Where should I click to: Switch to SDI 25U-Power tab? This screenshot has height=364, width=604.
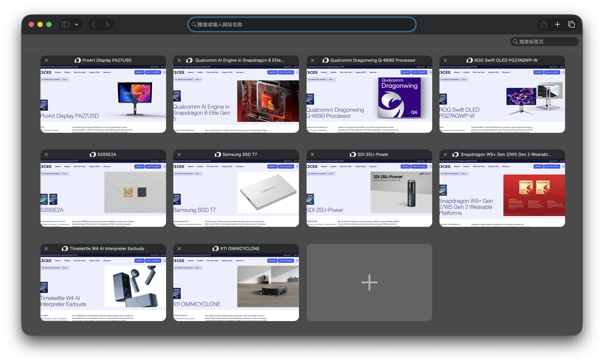369,192
